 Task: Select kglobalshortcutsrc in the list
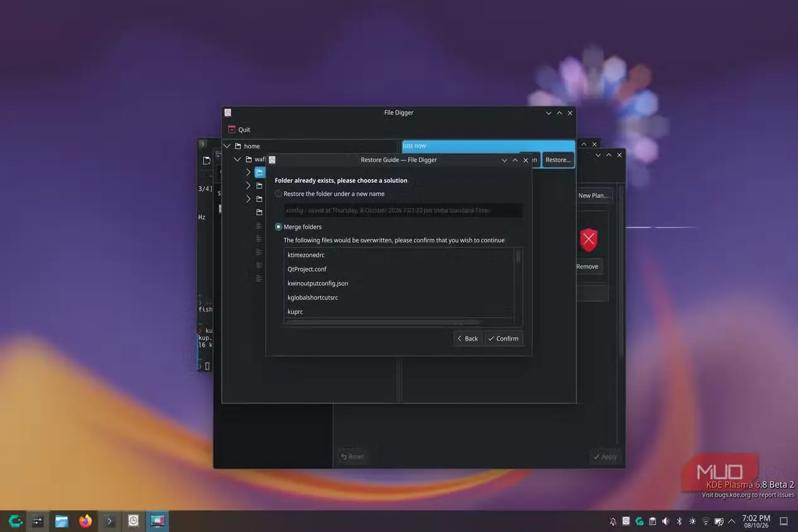(399, 298)
